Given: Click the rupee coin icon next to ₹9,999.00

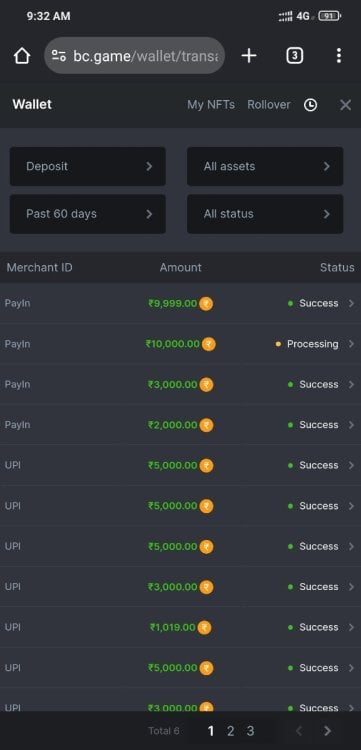Looking at the screenshot, I should click(206, 303).
